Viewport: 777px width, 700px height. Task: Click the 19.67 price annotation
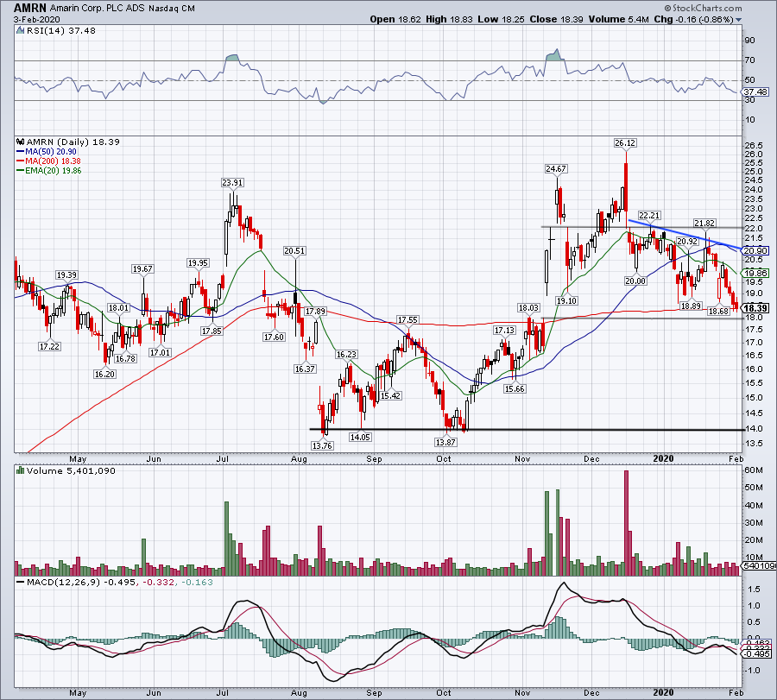click(x=142, y=269)
